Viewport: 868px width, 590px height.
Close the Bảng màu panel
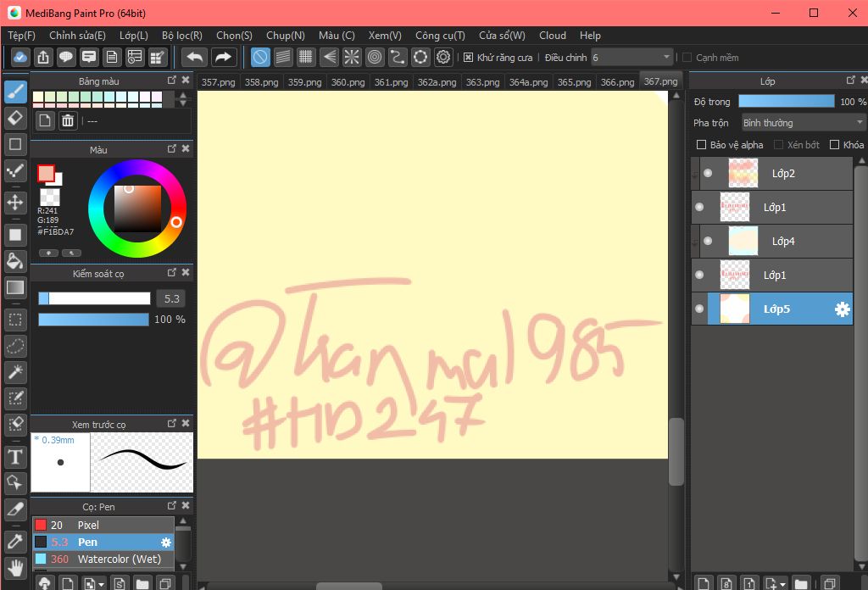[186, 81]
